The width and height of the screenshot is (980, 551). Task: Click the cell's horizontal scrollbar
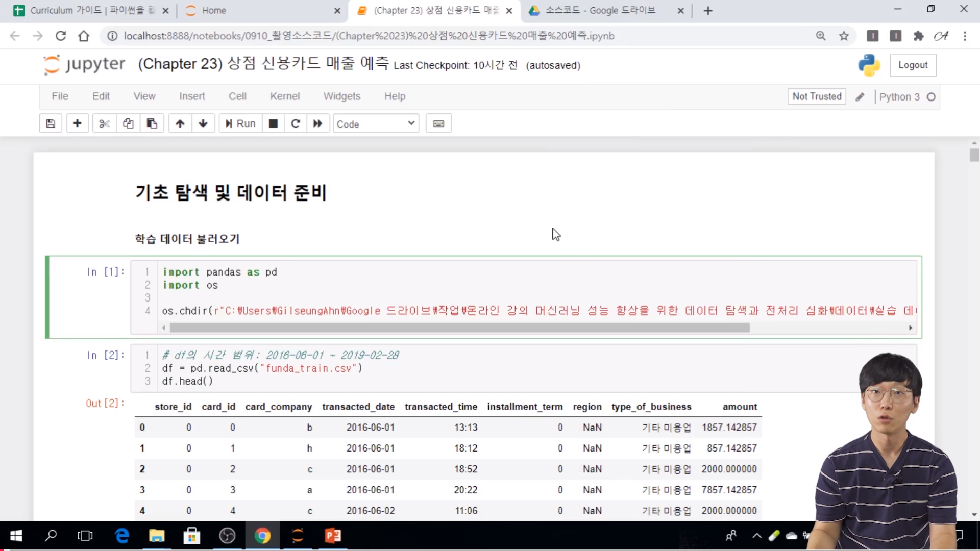[459, 328]
